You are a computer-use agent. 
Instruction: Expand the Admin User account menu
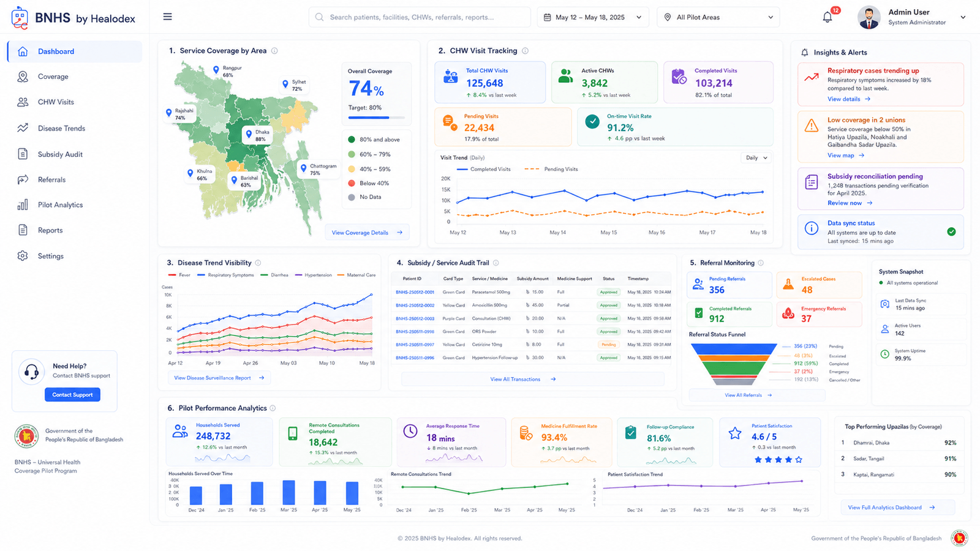(x=963, y=17)
